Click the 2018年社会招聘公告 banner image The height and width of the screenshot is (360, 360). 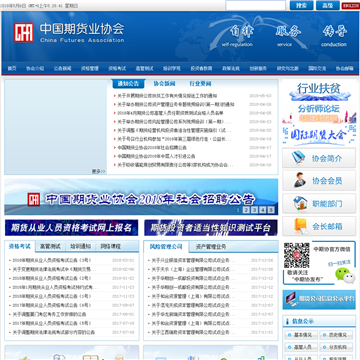point(141,197)
